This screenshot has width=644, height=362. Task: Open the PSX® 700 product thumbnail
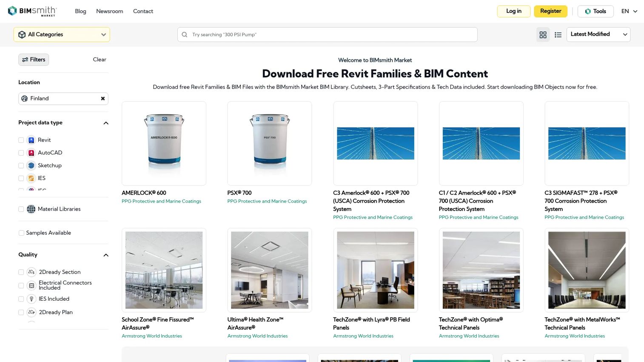click(x=270, y=143)
